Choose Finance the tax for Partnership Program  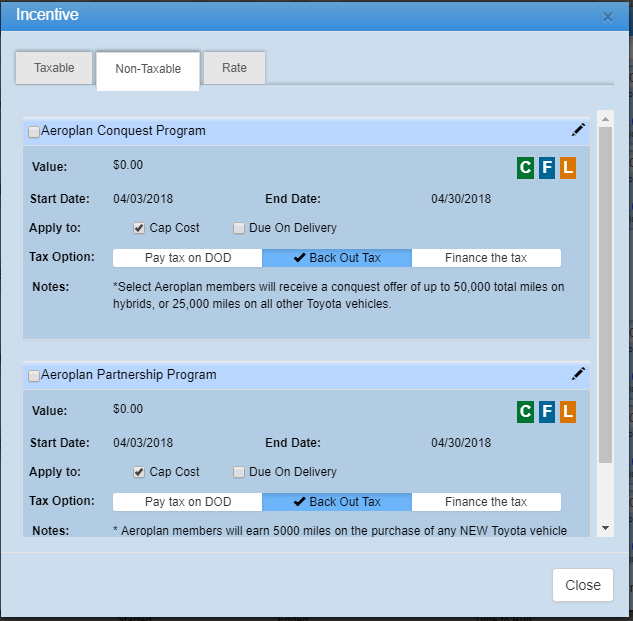pos(486,502)
